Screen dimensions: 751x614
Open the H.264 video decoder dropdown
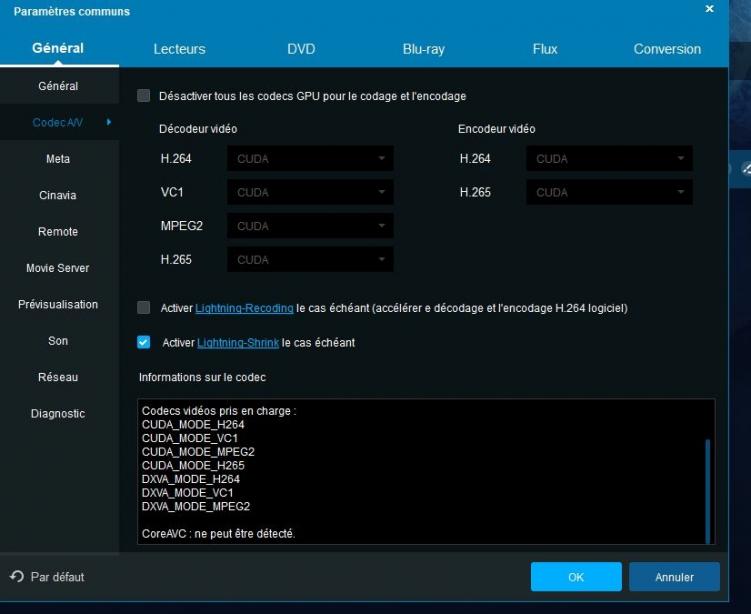tap(310, 159)
